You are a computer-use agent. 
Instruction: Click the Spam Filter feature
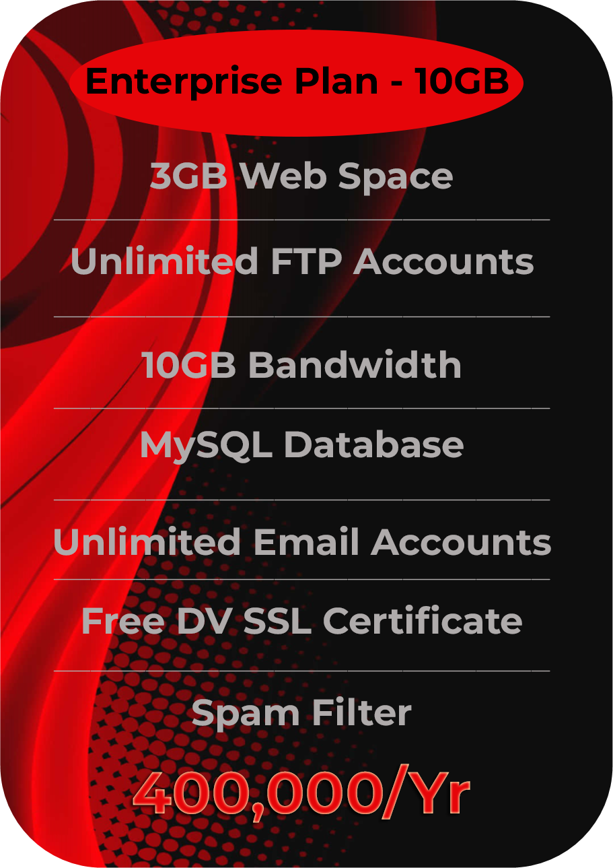[301, 713]
